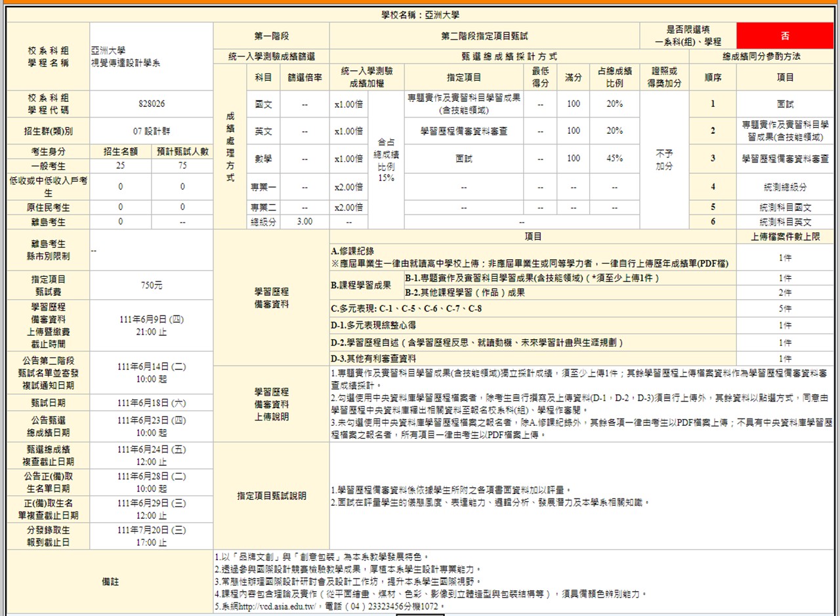
Task: Select the 指定項目甄試說明 label
Action: (x=272, y=497)
